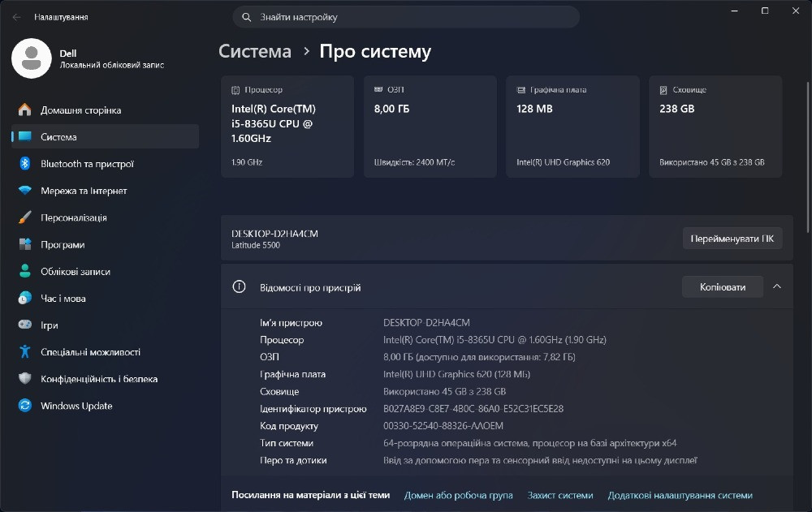Click the Графічна плата 128 MB card
812x512 pixels.
point(572,127)
